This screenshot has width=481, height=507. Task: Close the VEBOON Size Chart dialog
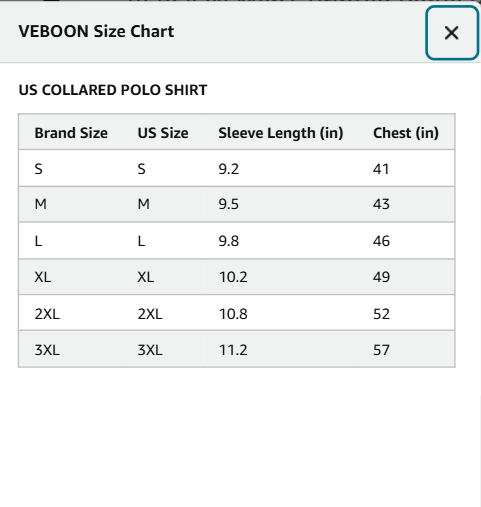(x=452, y=33)
